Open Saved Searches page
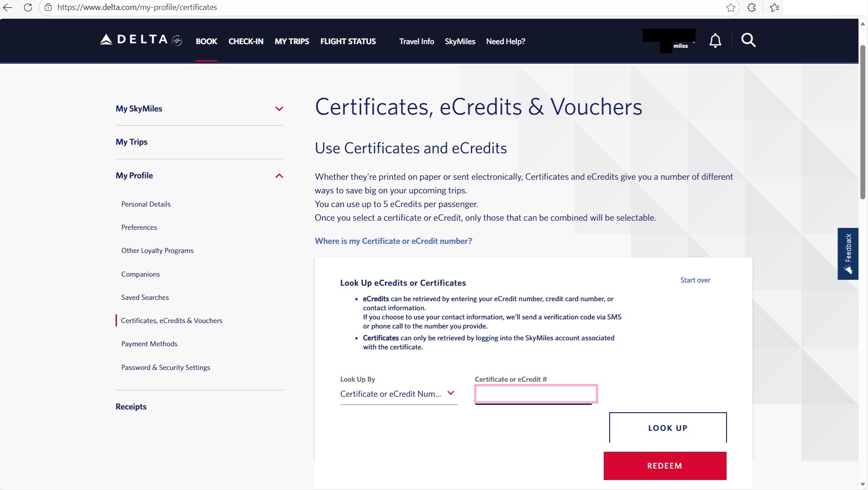The image size is (868, 490). click(145, 298)
